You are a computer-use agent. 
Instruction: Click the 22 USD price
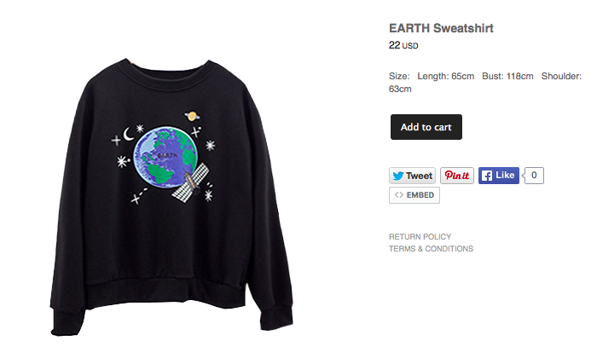tap(403, 45)
